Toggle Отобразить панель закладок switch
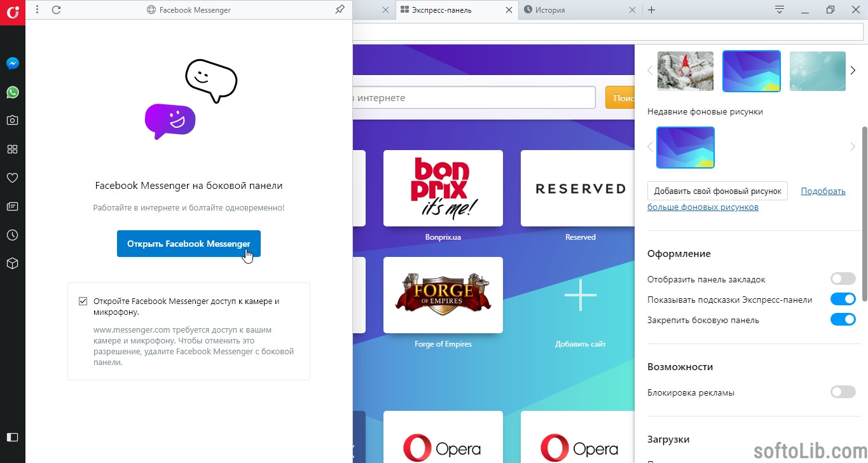 click(843, 279)
